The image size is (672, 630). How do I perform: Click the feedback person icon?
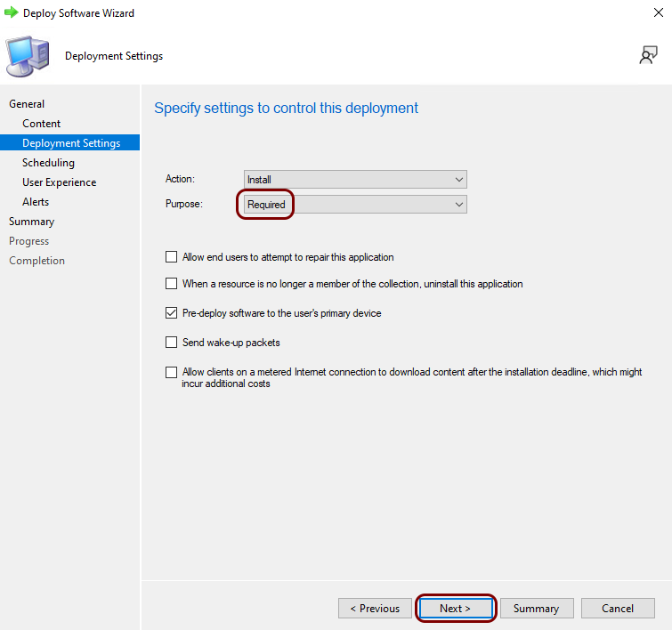tap(648, 55)
